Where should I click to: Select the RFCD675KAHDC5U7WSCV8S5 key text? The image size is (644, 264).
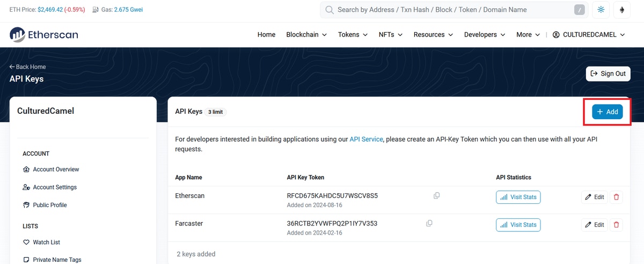coord(332,196)
